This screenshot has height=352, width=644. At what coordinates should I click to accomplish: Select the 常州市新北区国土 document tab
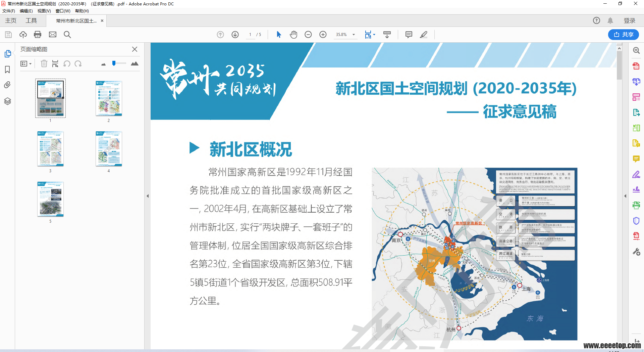click(x=76, y=21)
